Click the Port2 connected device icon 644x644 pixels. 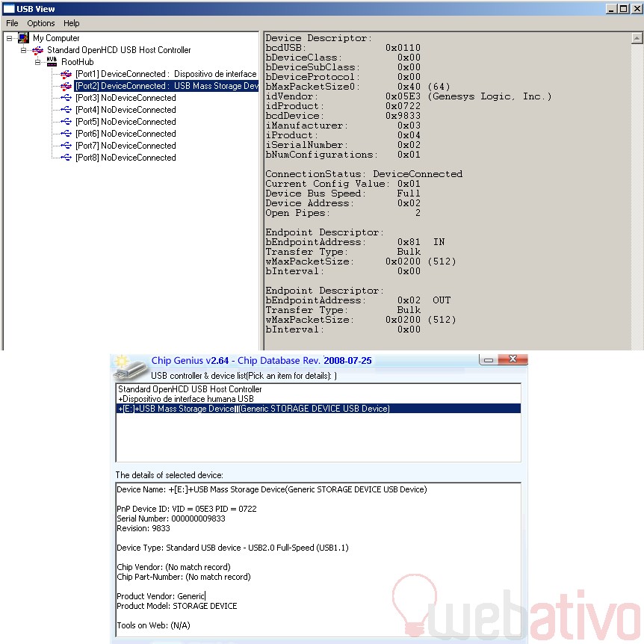pos(66,86)
